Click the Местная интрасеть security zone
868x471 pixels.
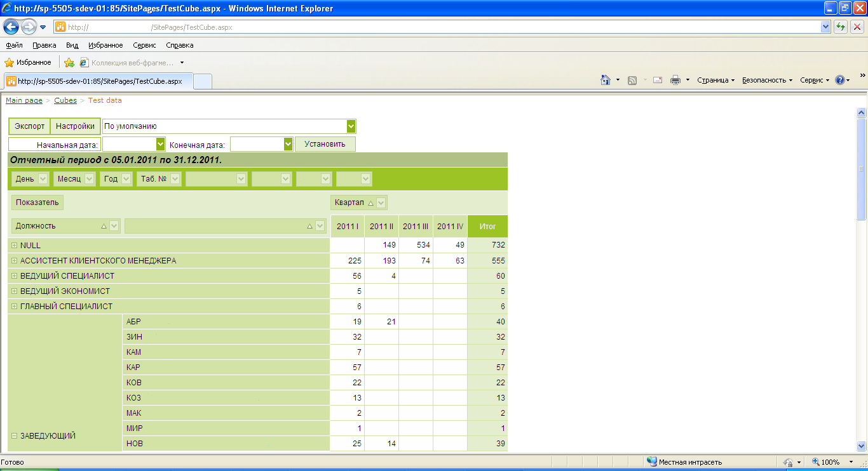[x=684, y=462]
